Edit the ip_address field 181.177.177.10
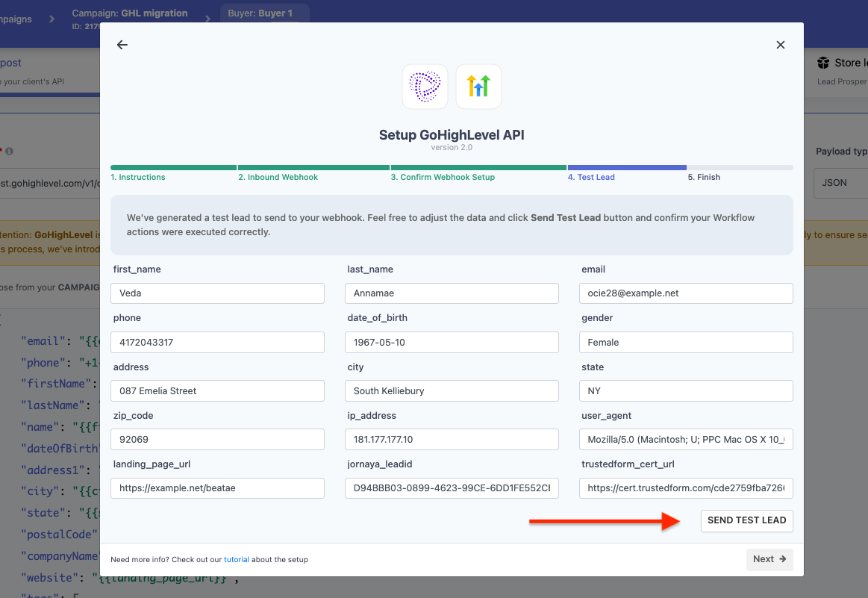The image size is (868, 598). pos(452,440)
